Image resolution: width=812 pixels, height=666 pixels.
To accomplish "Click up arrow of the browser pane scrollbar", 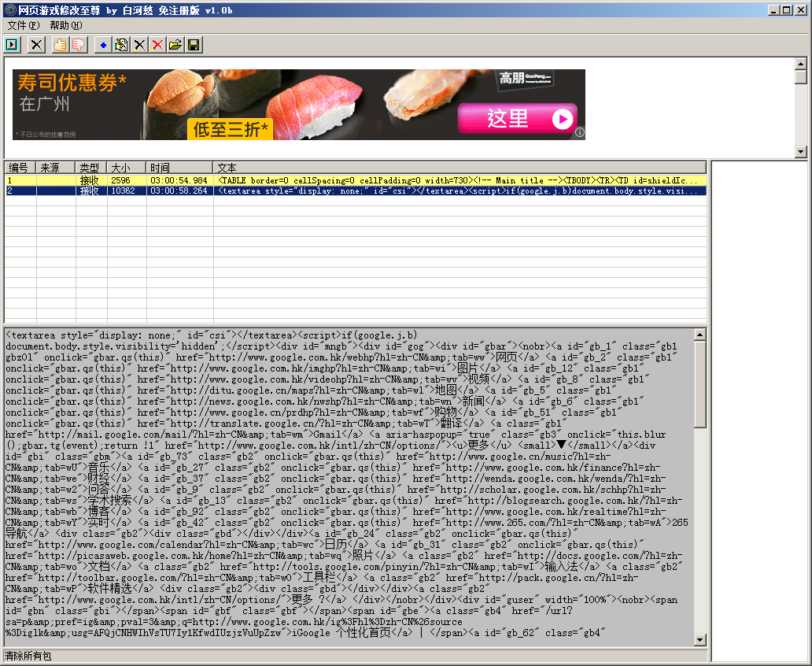I will click(801, 64).
